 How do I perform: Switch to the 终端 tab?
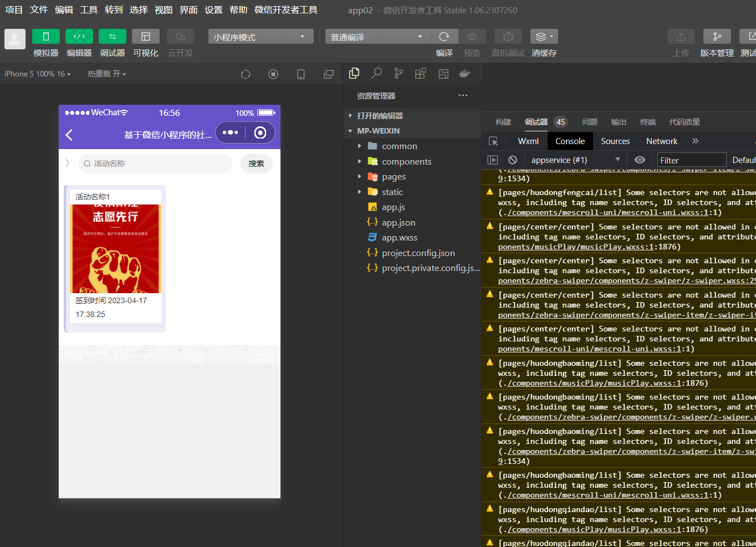pos(647,122)
